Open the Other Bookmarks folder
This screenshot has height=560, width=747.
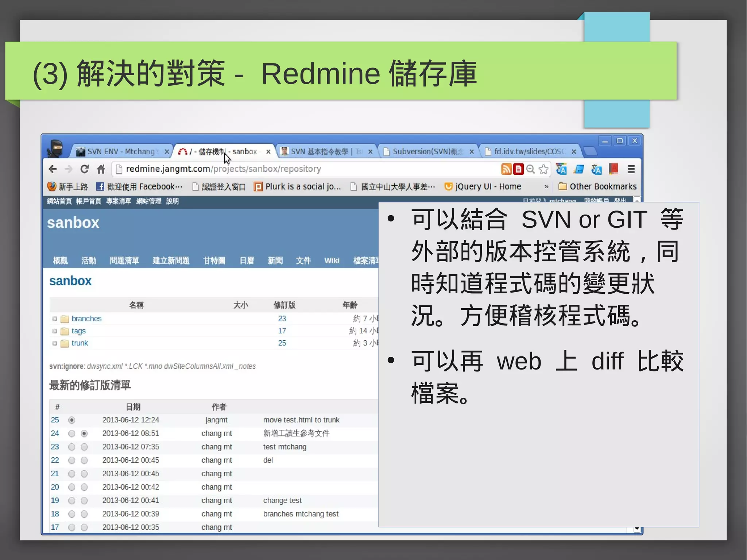tap(597, 187)
